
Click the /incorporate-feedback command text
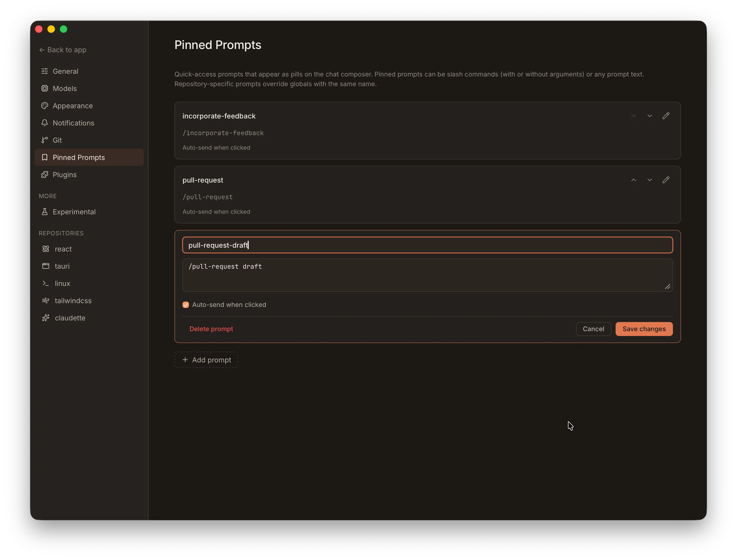[x=223, y=133]
